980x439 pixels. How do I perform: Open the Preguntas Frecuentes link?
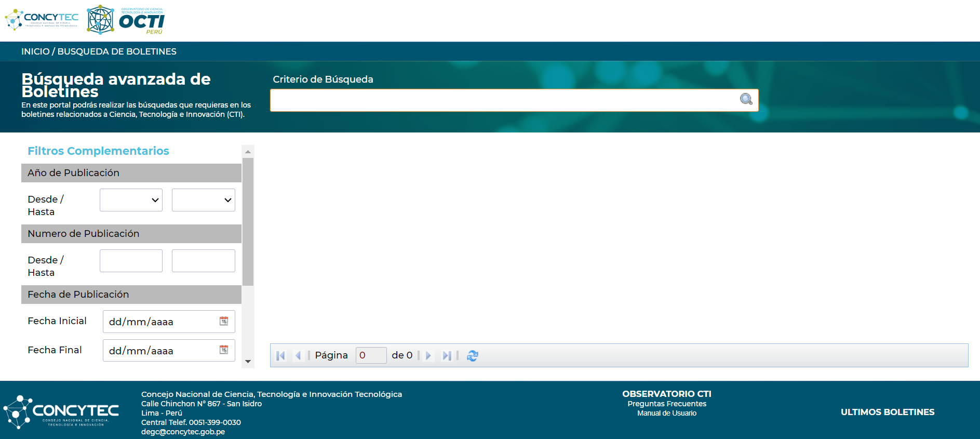[666, 404]
